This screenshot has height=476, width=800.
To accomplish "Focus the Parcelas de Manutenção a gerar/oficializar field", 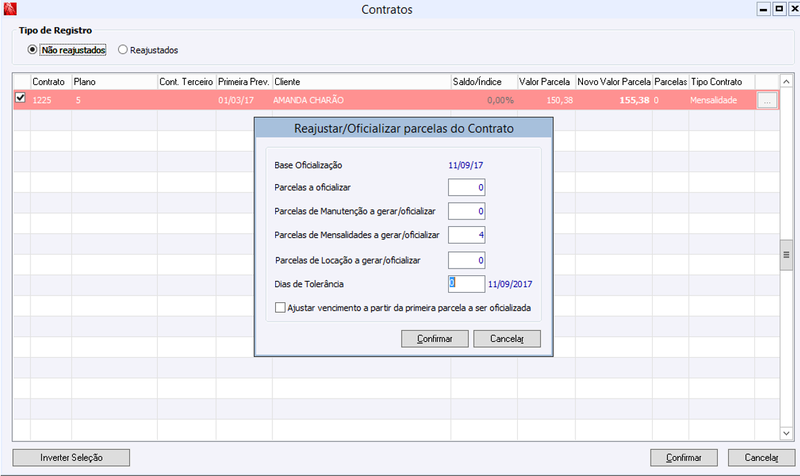I will coord(466,211).
